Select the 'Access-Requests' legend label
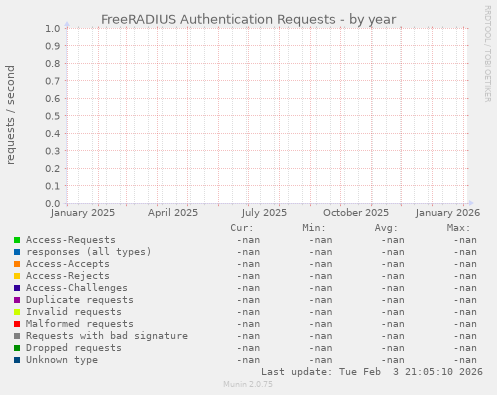 tap(71, 240)
